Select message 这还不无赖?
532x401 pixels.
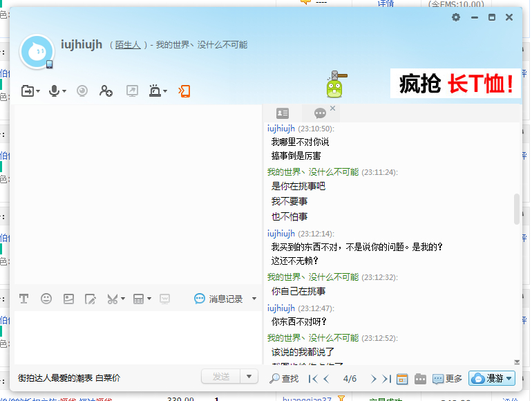click(x=294, y=261)
